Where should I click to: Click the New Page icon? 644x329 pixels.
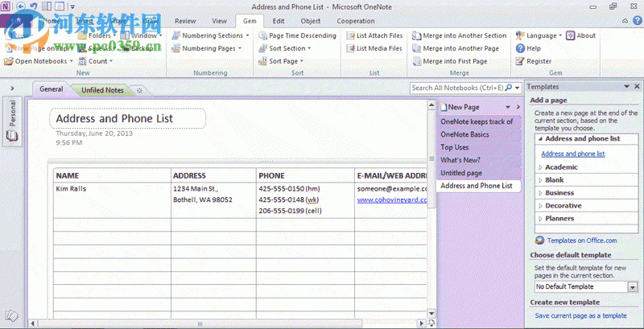point(444,107)
